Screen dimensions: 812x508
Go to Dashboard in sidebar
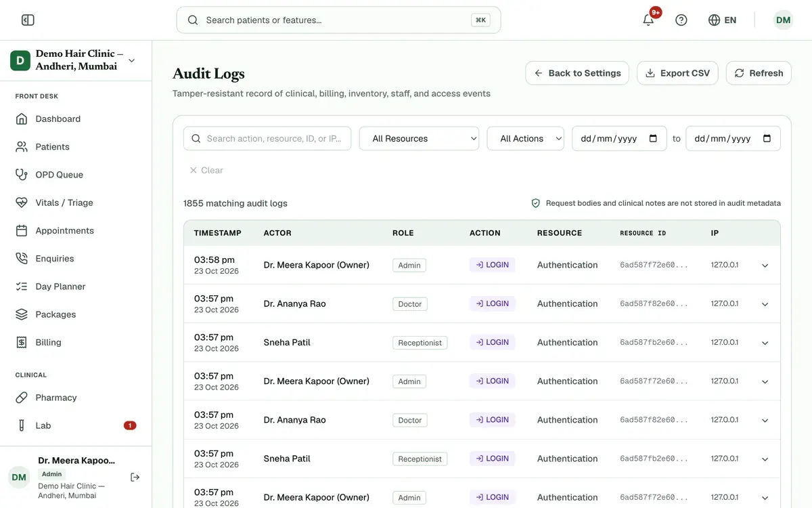click(x=76, y=119)
